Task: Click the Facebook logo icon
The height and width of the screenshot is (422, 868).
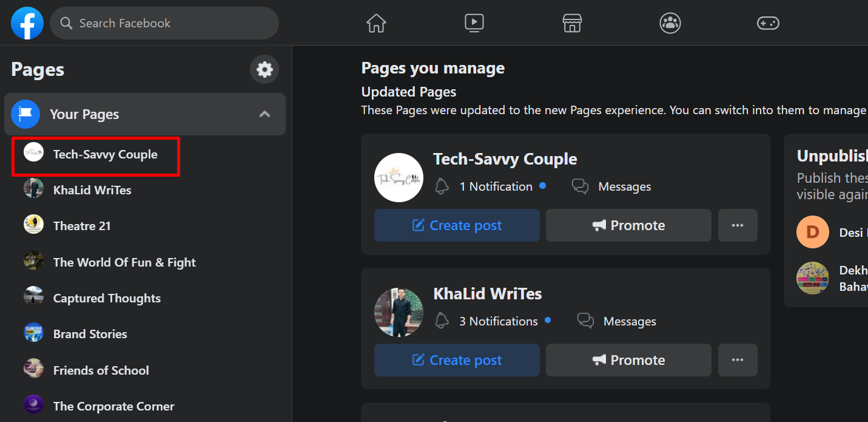Action: [x=27, y=23]
